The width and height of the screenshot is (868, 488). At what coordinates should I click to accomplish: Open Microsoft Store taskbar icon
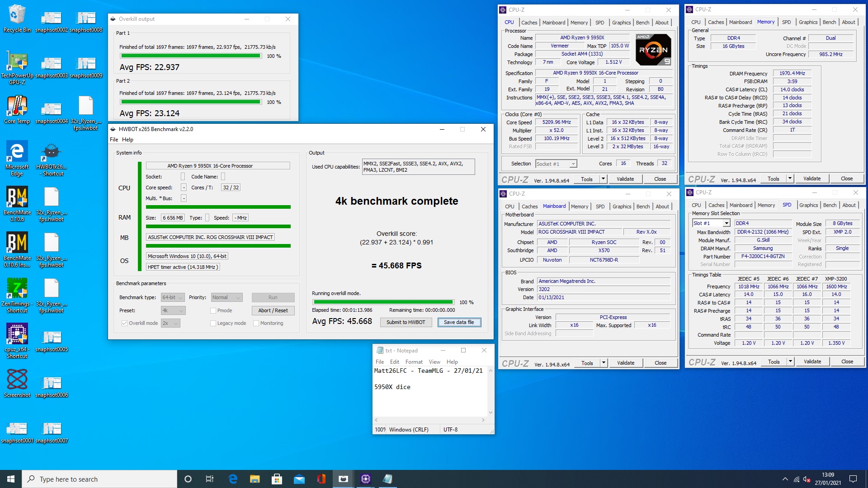[277, 479]
